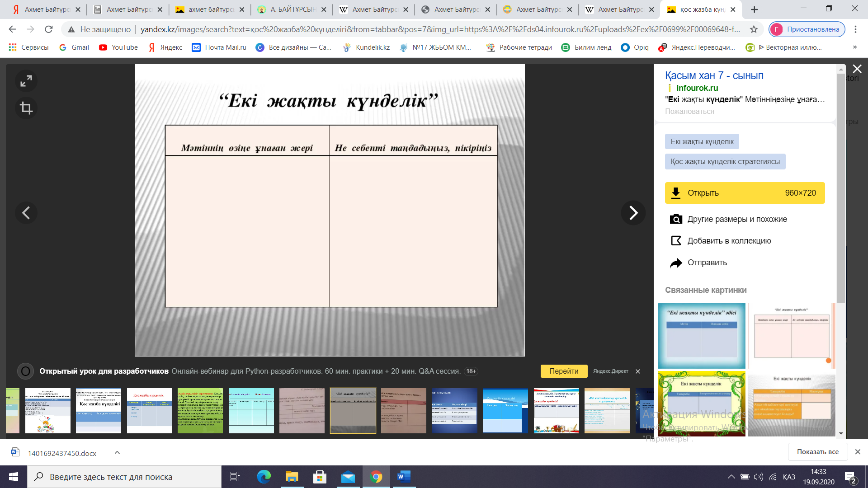Click the share arrow icon next to Отправить
The width and height of the screenshot is (868, 488).
676,263
